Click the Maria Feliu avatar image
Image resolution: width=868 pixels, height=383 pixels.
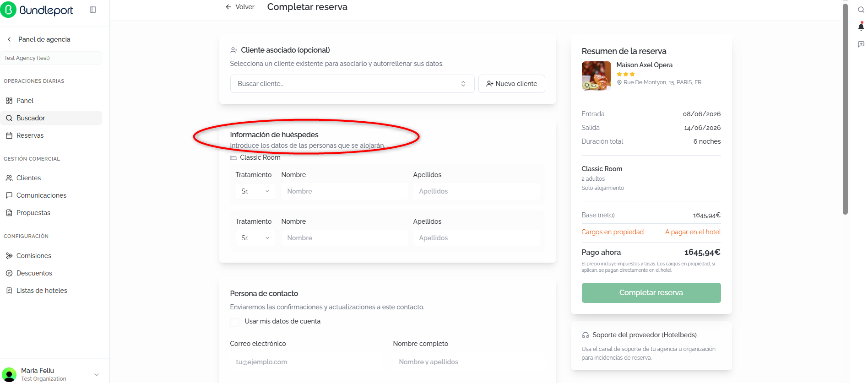click(x=9, y=374)
